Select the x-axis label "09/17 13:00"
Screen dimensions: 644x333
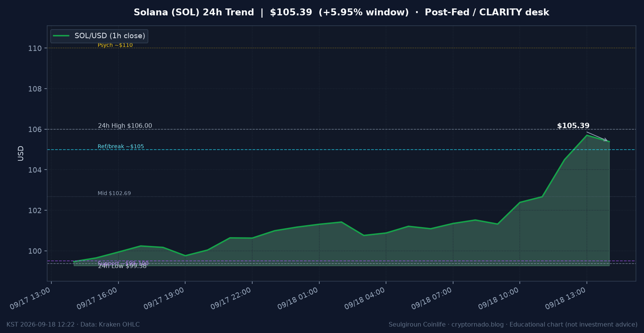coord(30,298)
